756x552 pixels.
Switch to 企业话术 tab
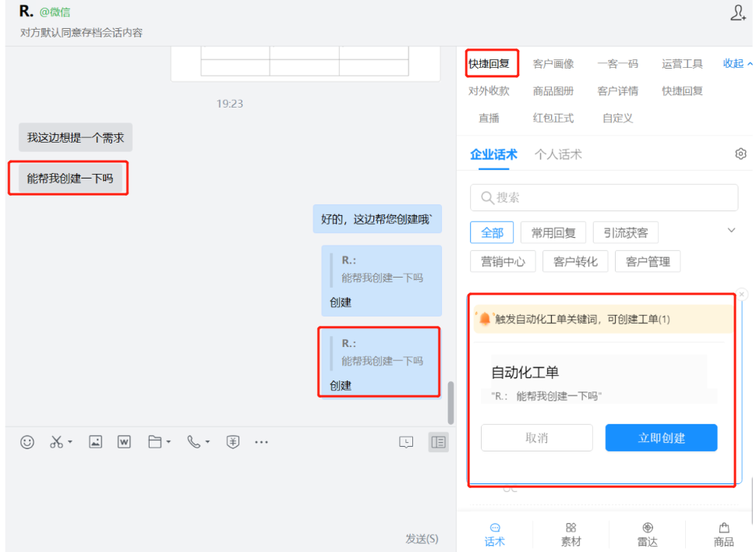tap(493, 154)
